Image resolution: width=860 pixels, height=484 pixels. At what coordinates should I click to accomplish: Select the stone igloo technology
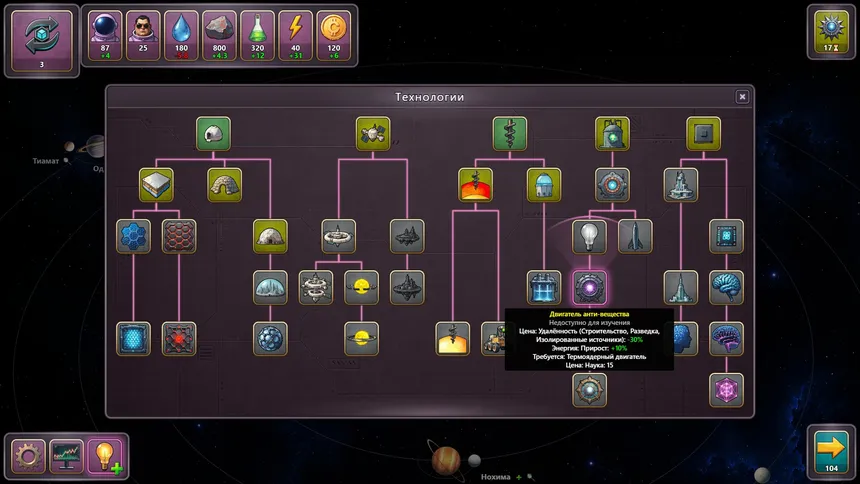225,185
